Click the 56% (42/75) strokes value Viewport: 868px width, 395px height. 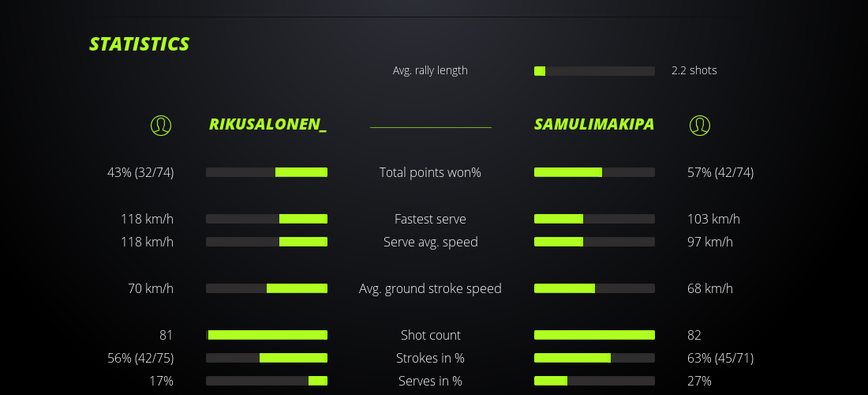tap(140, 358)
